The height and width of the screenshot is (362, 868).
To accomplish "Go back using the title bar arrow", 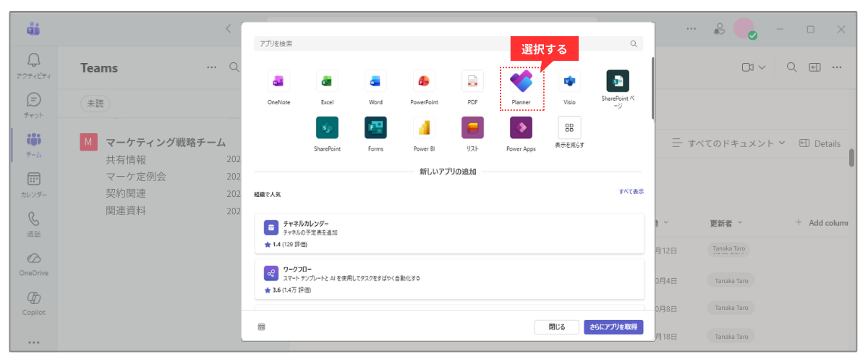I will 229,30.
